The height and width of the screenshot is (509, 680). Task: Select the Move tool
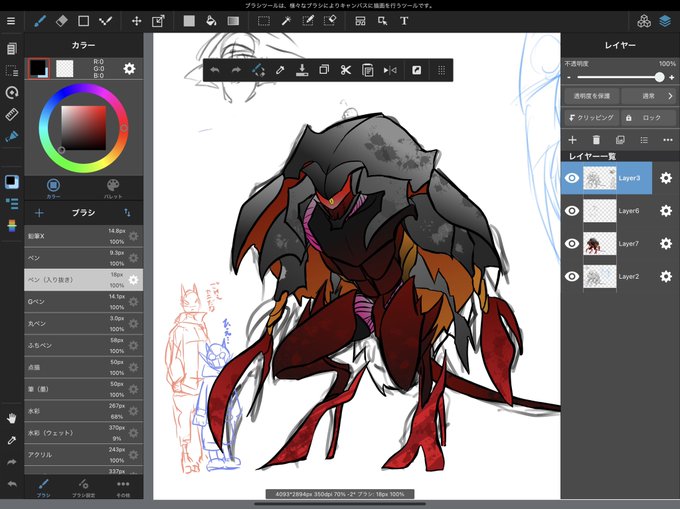click(137, 21)
